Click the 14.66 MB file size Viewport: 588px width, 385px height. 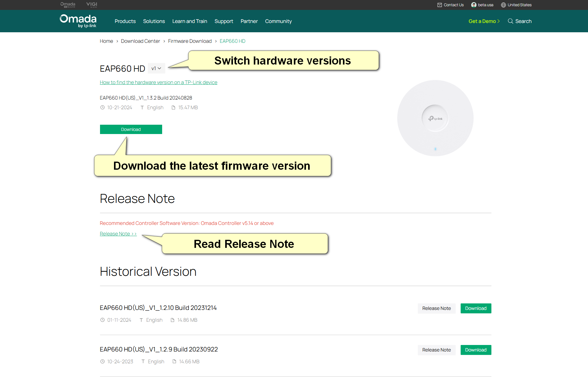189,361
